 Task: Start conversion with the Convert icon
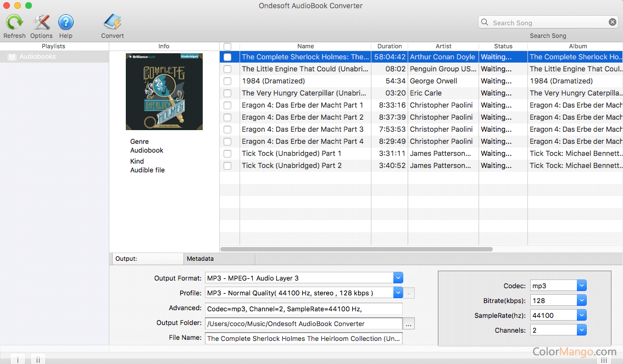pos(112,23)
